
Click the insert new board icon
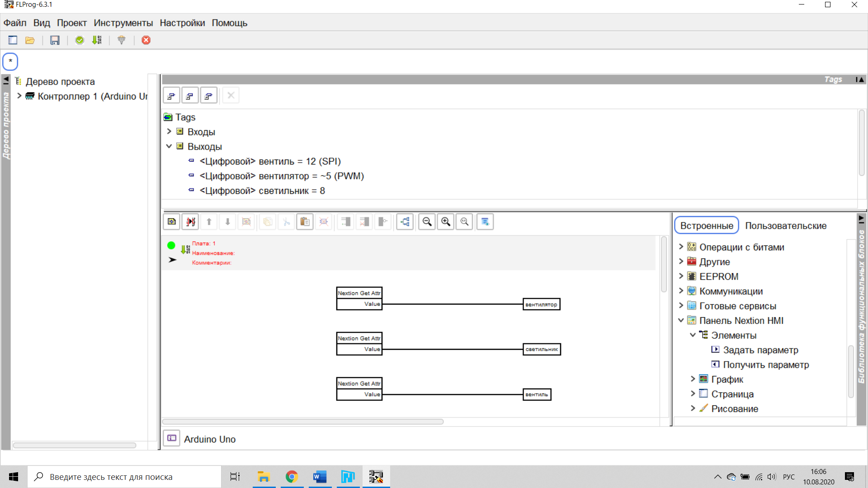[172, 222]
